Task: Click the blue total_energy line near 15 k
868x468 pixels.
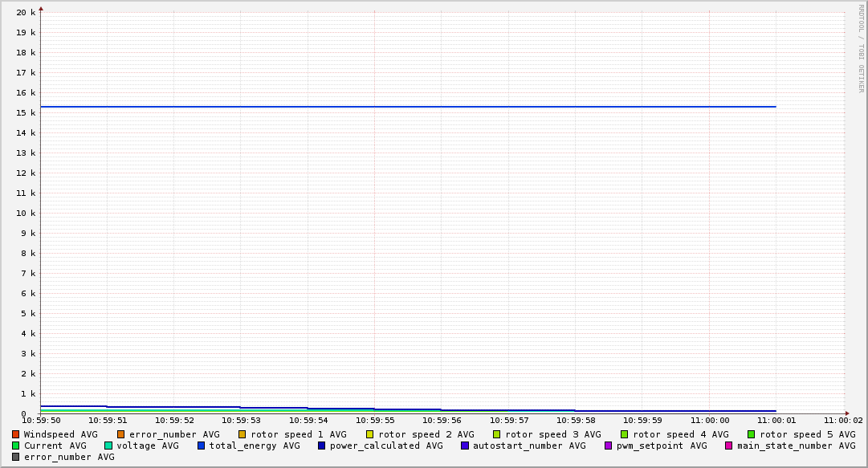Action: pos(401,106)
